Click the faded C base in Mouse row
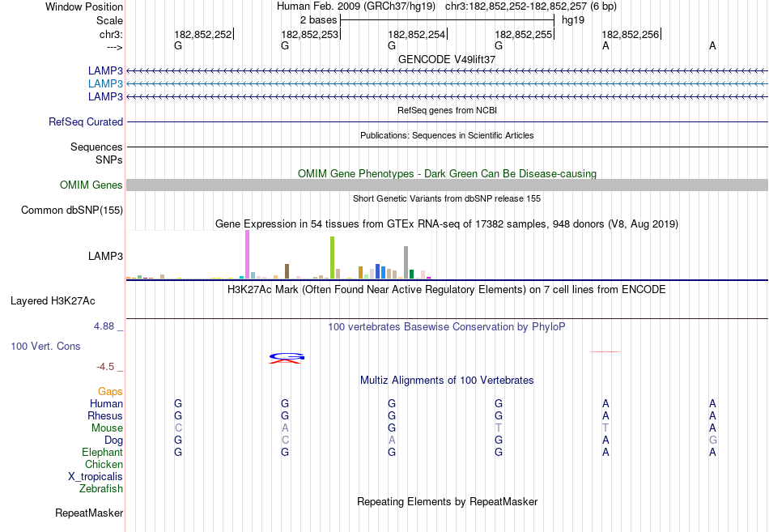This screenshot has width=769, height=532. (178, 428)
